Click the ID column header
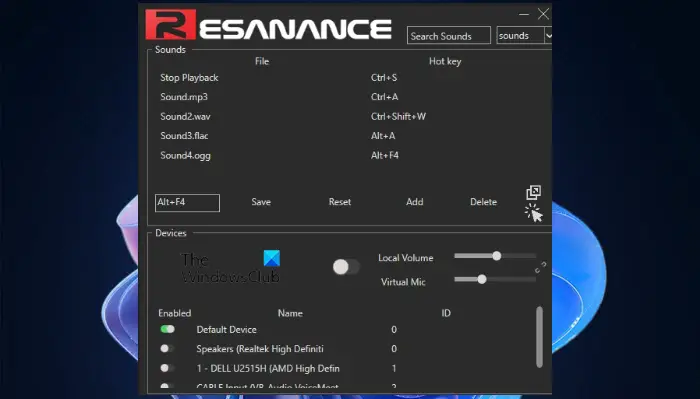 [x=446, y=313]
